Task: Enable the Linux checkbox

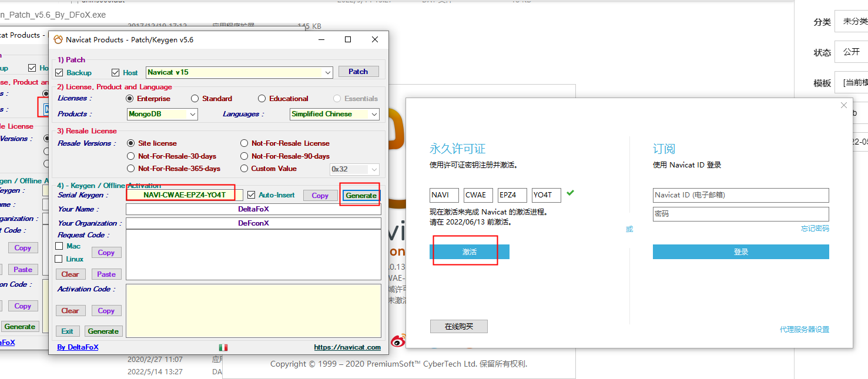Action: coord(59,259)
